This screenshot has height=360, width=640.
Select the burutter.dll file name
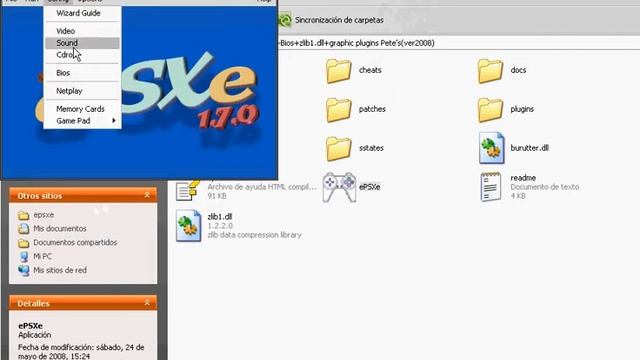529,148
